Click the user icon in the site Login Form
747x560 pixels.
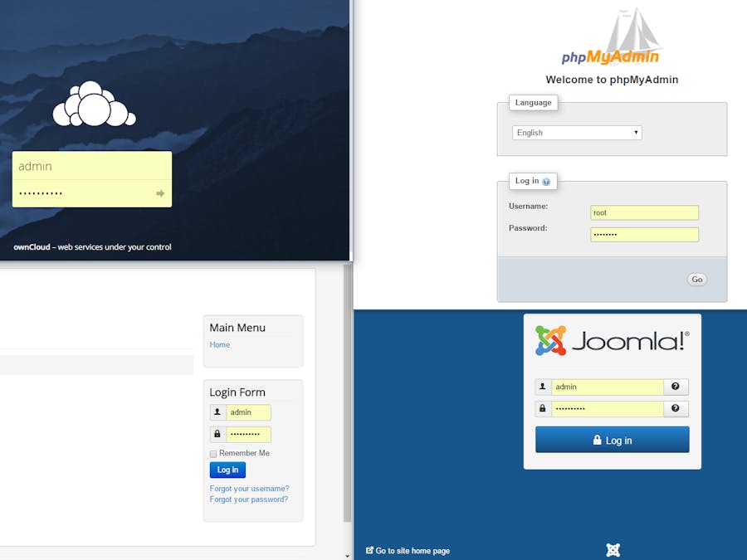[x=217, y=412]
